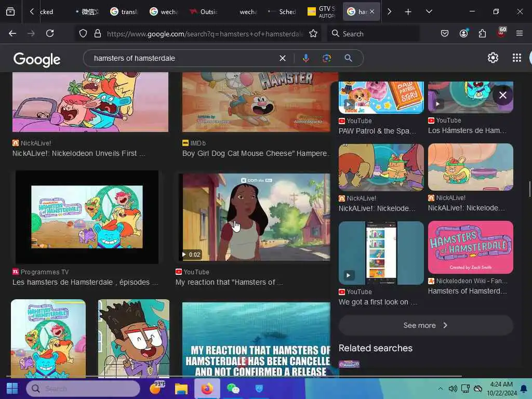Click the Firefox Search box

tap(373, 34)
